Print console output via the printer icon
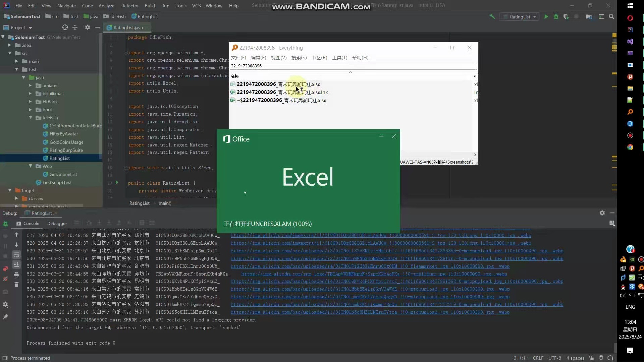 [16, 275]
